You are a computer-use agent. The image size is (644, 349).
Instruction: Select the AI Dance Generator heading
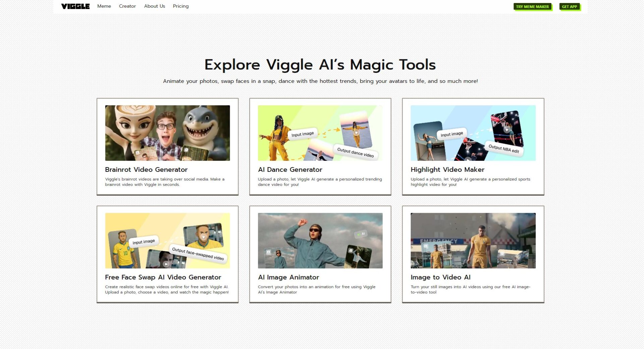coord(290,169)
